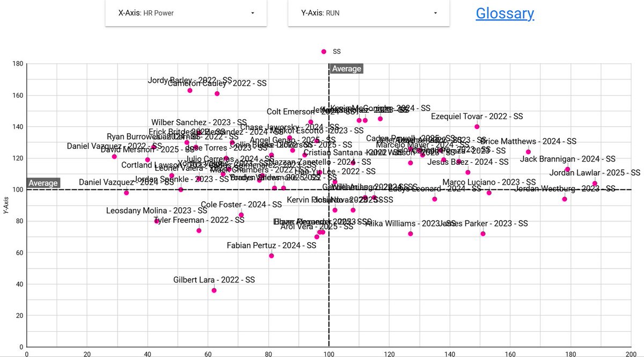Image resolution: width=644 pixels, height=357 pixels.
Task: Select Brice Matthews 2024 data point
Action: point(528,151)
